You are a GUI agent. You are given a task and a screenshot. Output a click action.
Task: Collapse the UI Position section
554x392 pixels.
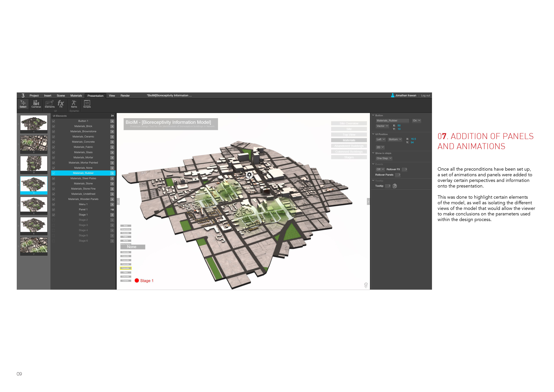[373, 134]
